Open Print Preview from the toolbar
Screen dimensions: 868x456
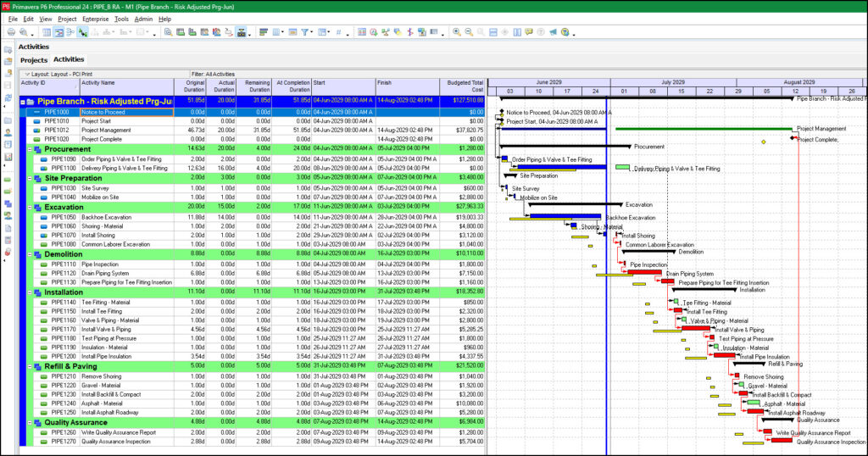(23, 32)
